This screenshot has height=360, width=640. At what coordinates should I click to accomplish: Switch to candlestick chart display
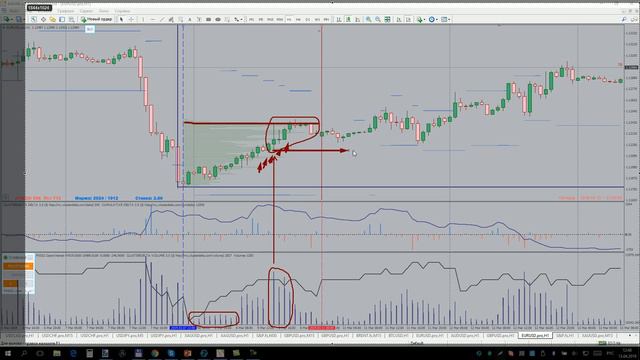point(348,19)
